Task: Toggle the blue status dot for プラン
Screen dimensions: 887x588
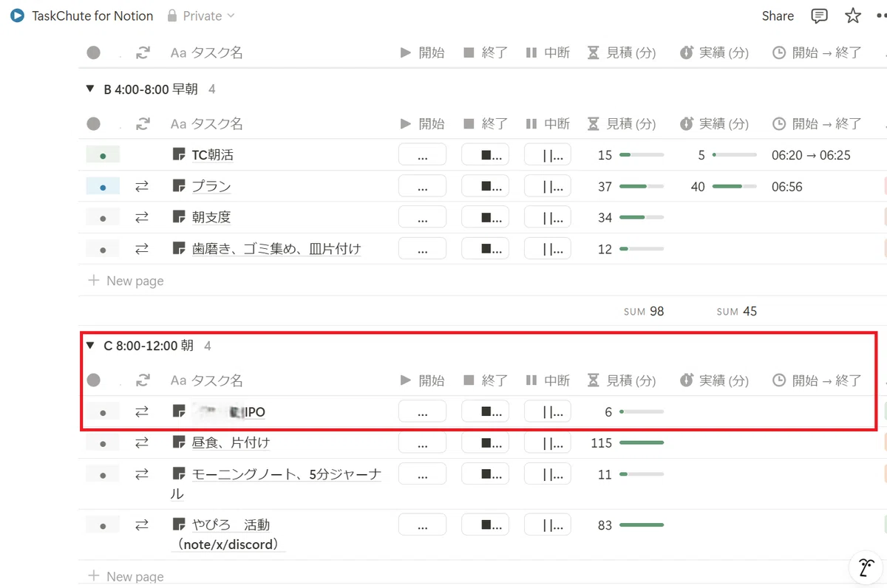Action: click(103, 187)
